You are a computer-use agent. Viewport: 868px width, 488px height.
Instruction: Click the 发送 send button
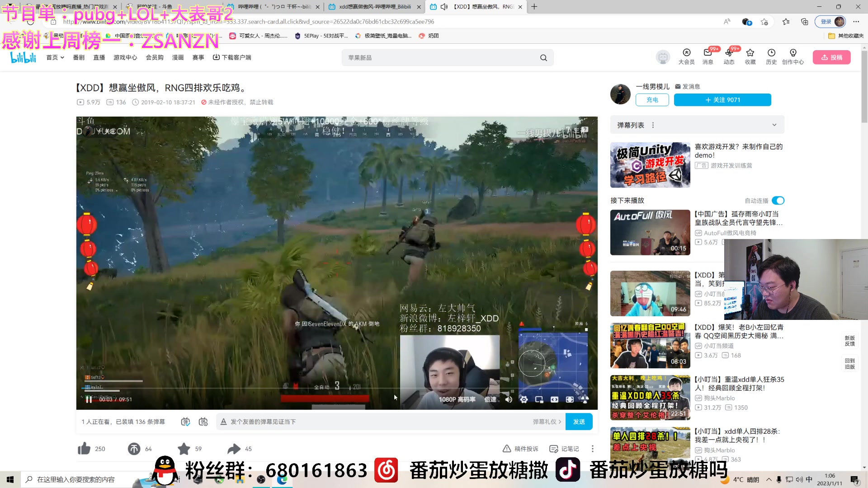tap(579, 422)
